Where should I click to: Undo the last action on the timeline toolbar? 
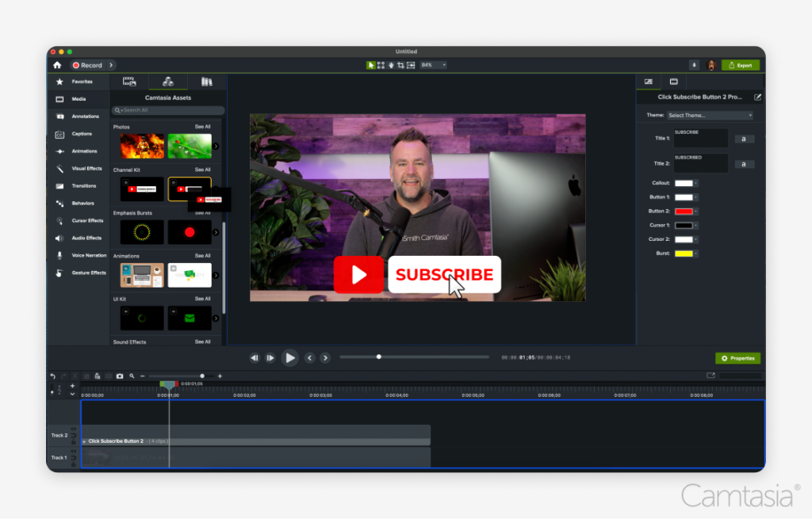(53, 376)
